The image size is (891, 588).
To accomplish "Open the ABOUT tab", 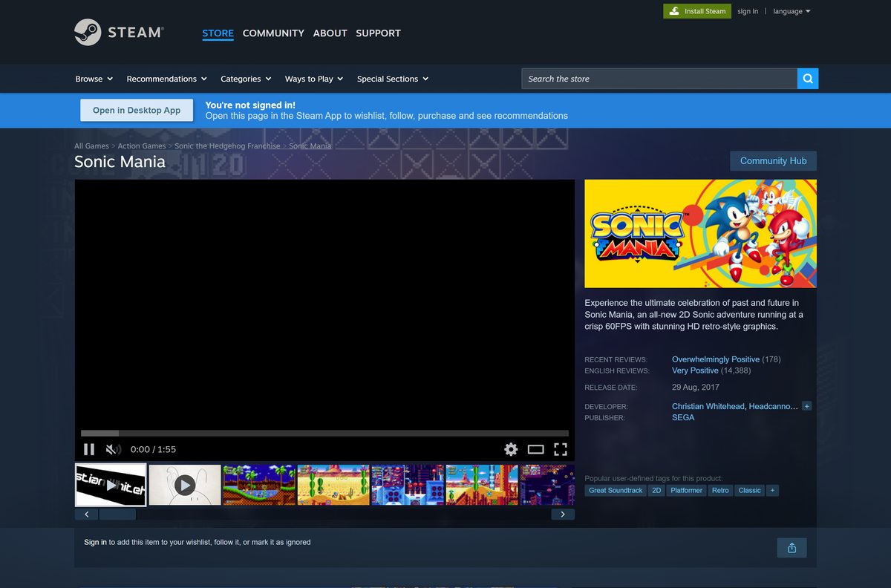I will (x=330, y=33).
